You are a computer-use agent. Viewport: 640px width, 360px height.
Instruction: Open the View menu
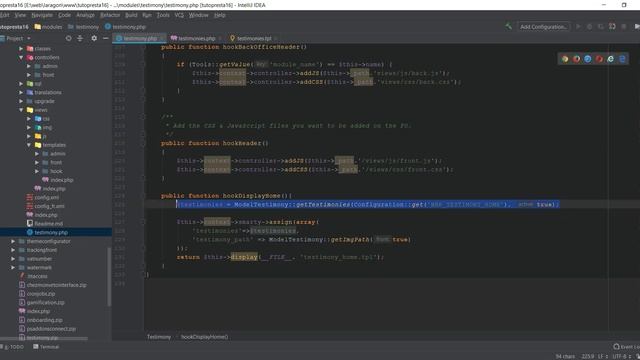[x=20, y=15]
